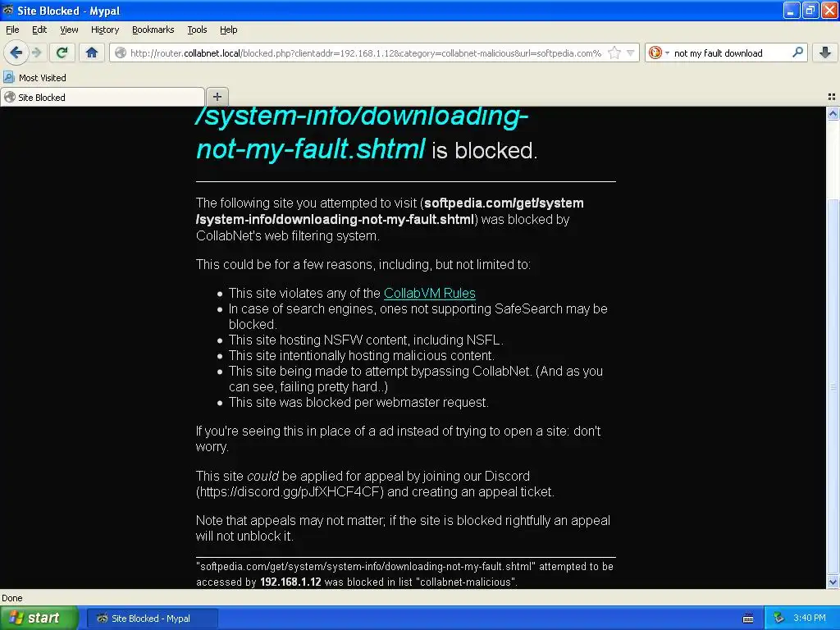Click the site identity globe icon in address bar
The width and height of the screenshot is (840, 630).
pos(121,53)
